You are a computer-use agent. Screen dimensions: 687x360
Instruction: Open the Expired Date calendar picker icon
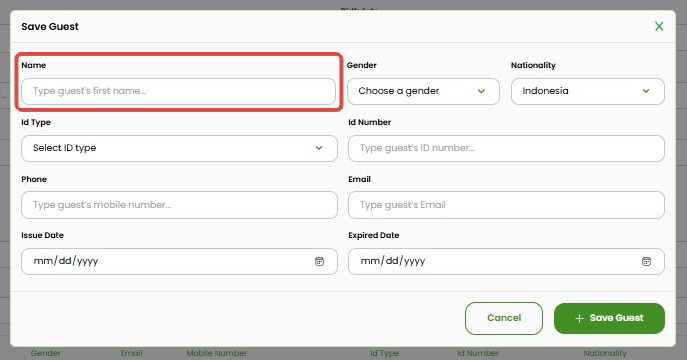click(646, 261)
